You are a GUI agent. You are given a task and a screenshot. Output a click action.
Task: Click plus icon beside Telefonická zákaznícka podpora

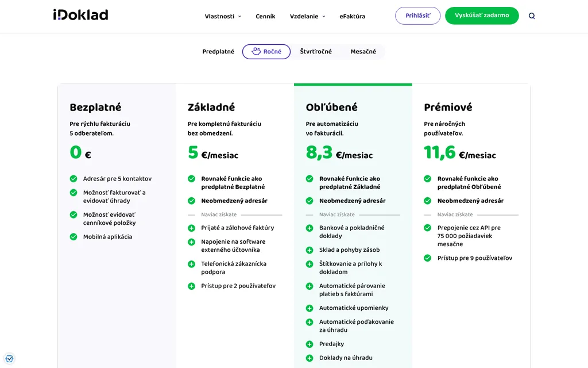pos(192,264)
